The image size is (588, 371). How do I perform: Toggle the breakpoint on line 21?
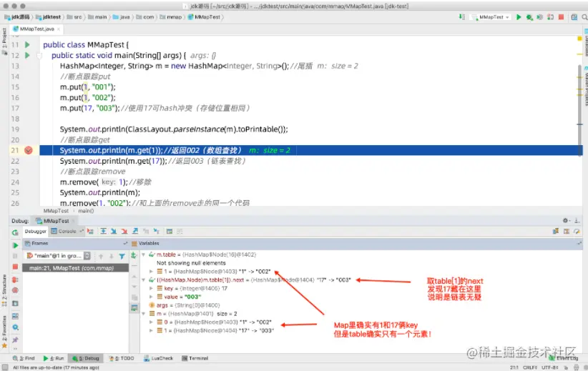pyautogui.click(x=29, y=150)
